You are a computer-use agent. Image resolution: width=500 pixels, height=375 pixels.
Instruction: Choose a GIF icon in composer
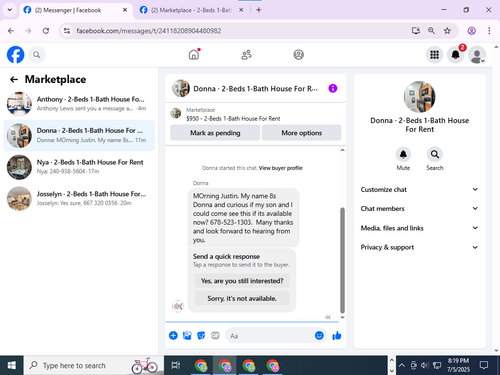coord(215,335)
